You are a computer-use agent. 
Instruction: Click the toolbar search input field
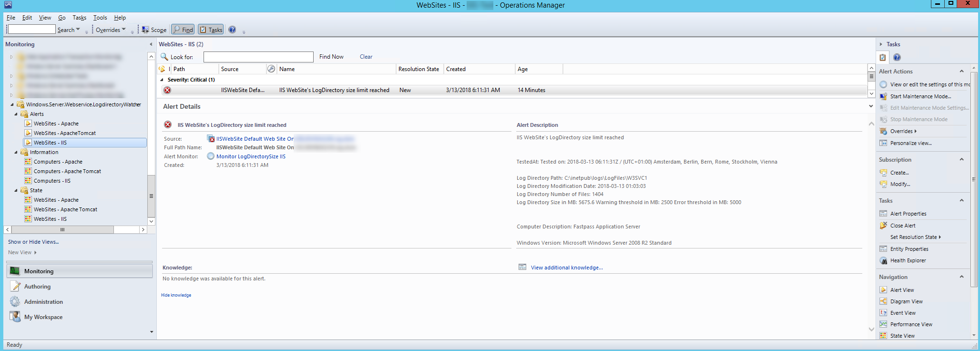coord(32,30)
